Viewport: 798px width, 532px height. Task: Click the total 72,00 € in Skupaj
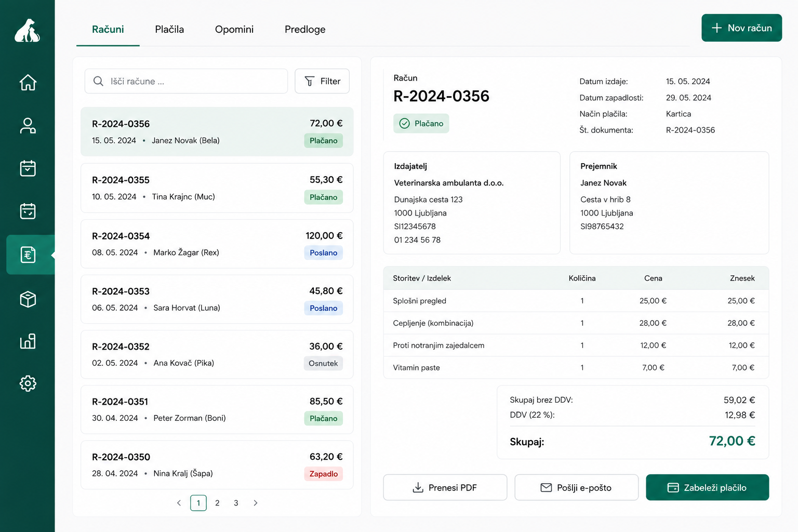click(x=732, y=441)
